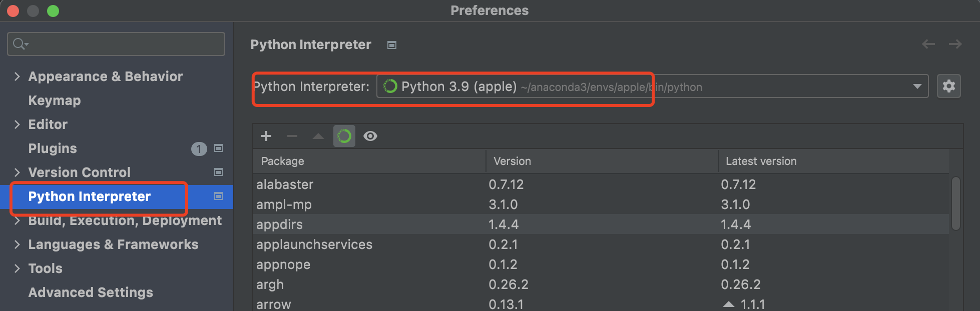Open Advanced Settings in the sidebar
This screenshot has height=311, width=980.
pyautogui.click(x=91, y=292)
